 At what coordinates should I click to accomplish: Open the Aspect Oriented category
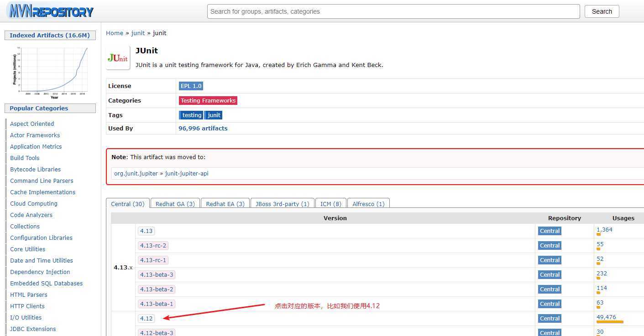point(32,124)
